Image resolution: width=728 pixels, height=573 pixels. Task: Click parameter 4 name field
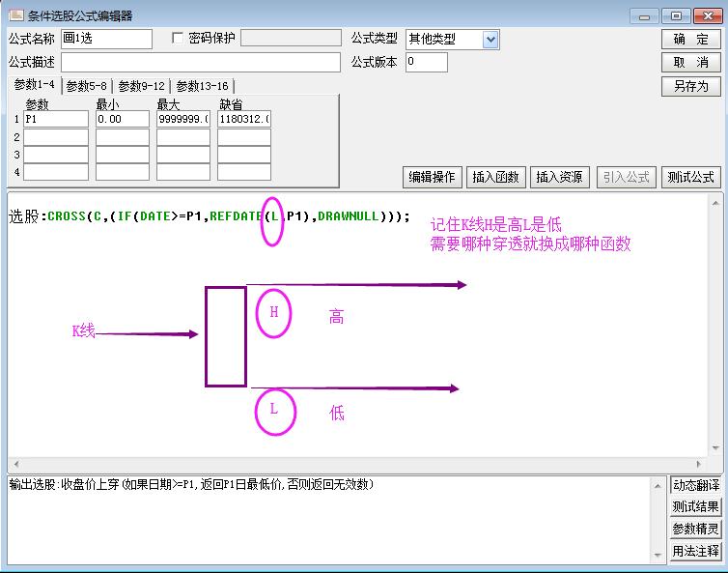(56, 172)
